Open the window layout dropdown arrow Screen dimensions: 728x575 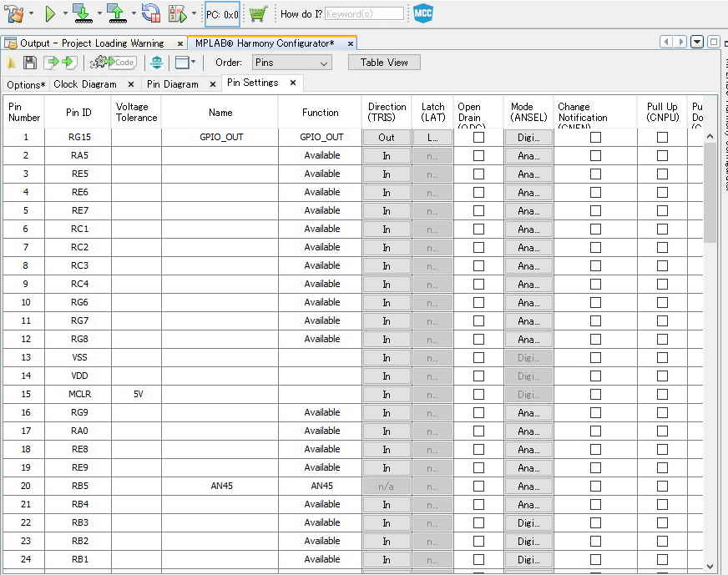(x=193, y=62)
